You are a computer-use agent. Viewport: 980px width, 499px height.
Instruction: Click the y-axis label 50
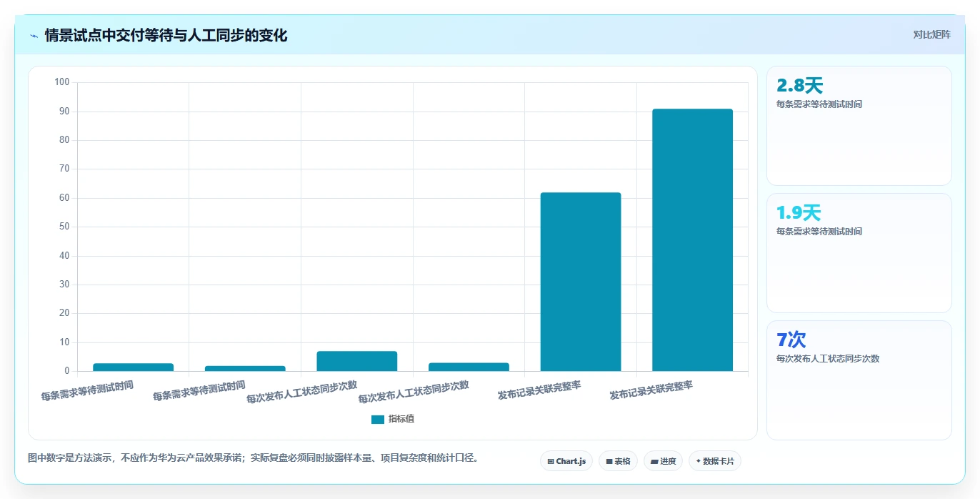[x=64, y=227]
